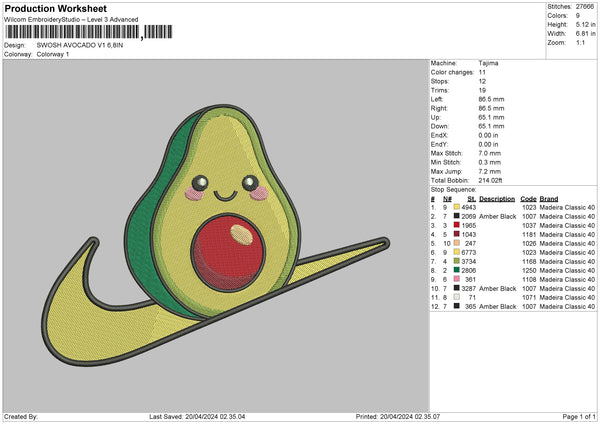Select thread code 1250 in stop row 8
The image size is (600, 424).
pos(529,270)
